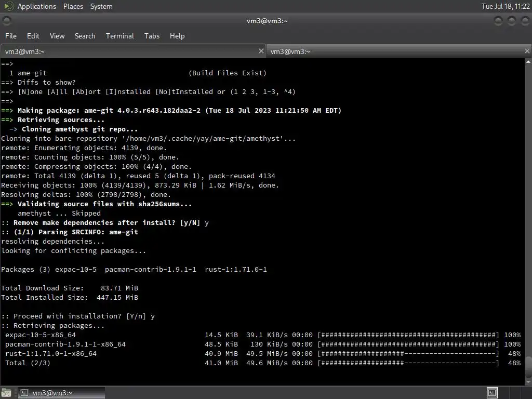This screenshot has width=532, height=399.
Task: Click the rust download progress bar at 48%
Action: 408,353
